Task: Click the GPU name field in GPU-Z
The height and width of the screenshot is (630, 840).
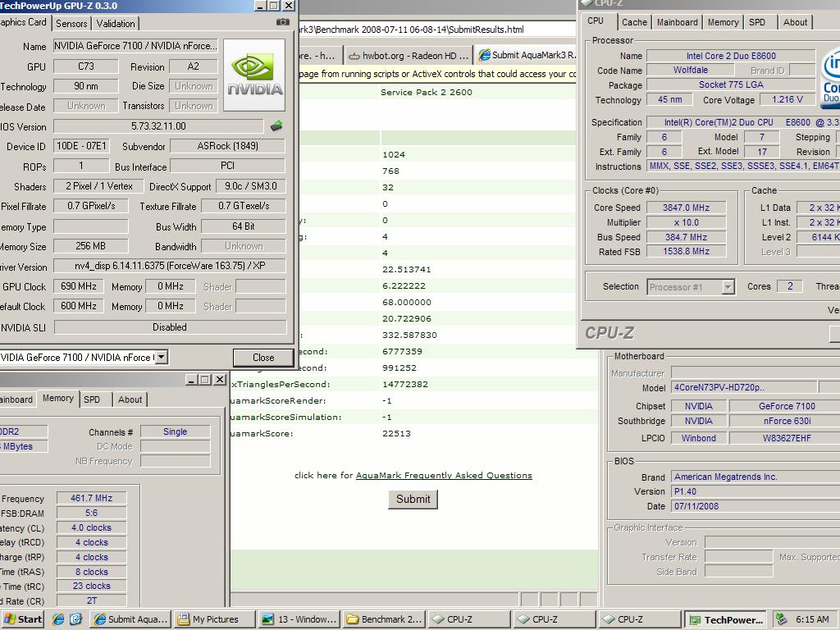Action: 135,46
